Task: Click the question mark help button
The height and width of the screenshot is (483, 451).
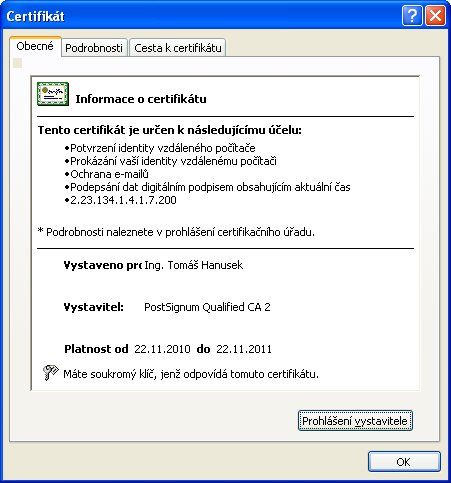Action: [412, 15]
